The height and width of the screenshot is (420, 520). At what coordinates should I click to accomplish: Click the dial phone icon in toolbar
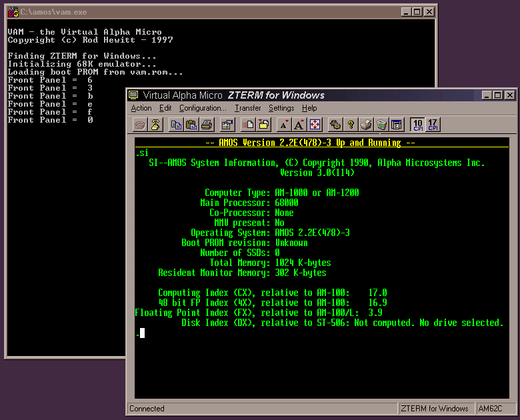156,124
